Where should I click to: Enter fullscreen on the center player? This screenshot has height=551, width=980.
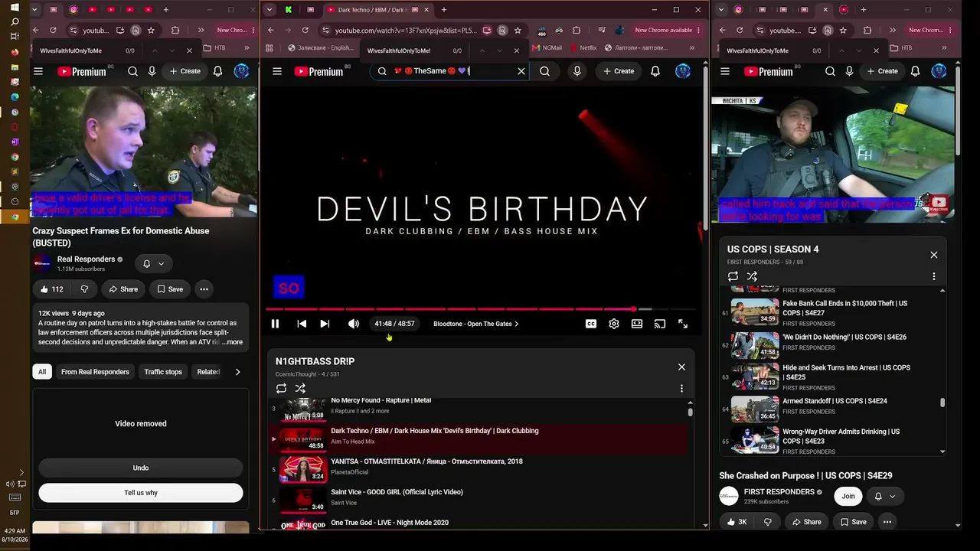click(683, 324)
